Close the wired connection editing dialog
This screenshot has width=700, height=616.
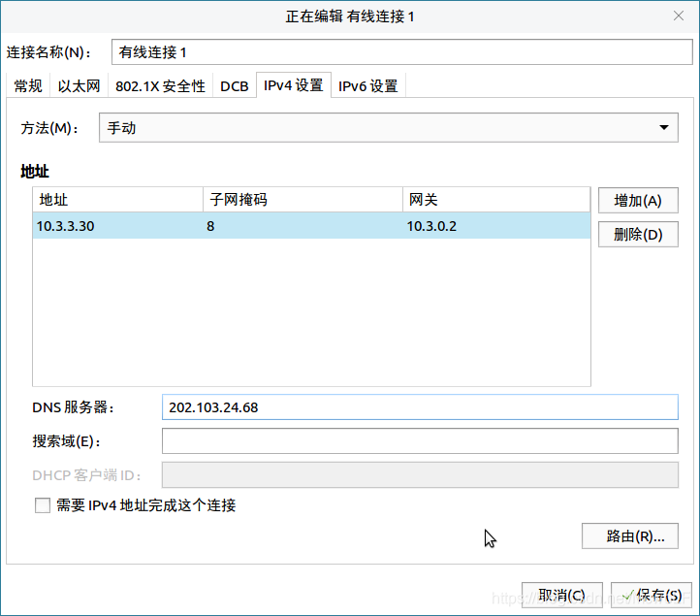pyautogui.click(x=678, y=16)
